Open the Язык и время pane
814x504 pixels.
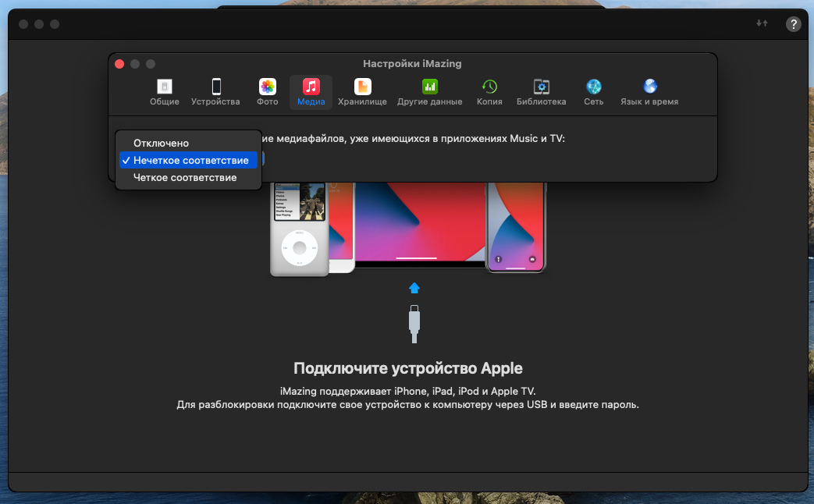[649, 92]
